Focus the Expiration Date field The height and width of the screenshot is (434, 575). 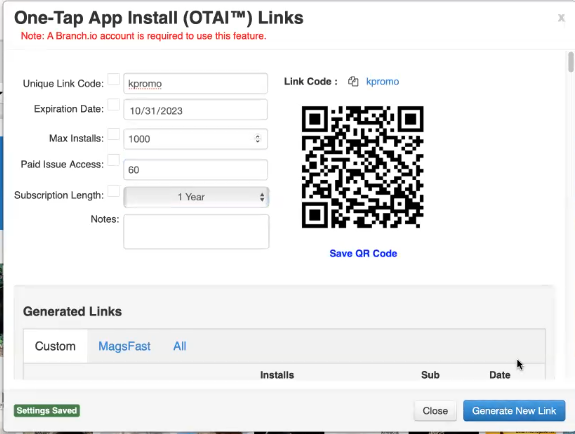click(x=195, y=110)
